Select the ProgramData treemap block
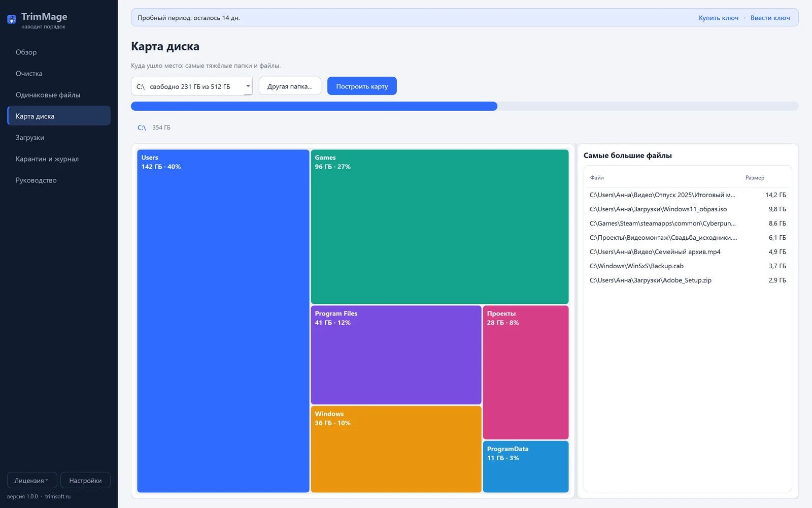 tap(526, 466)
